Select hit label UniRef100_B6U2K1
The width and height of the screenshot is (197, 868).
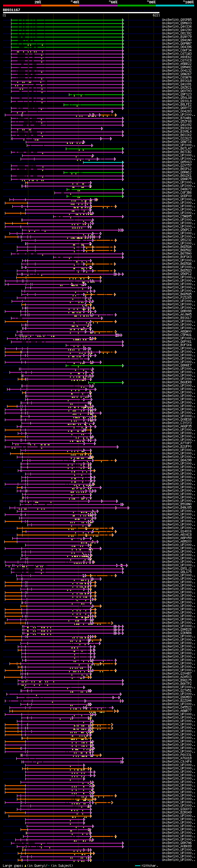coord(177,176)
